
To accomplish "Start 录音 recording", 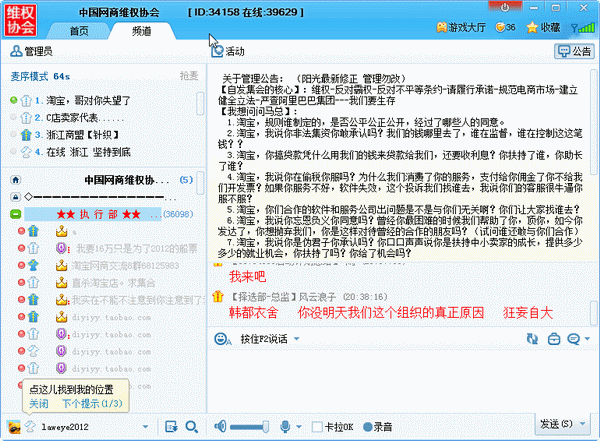I will pos(377,426).
